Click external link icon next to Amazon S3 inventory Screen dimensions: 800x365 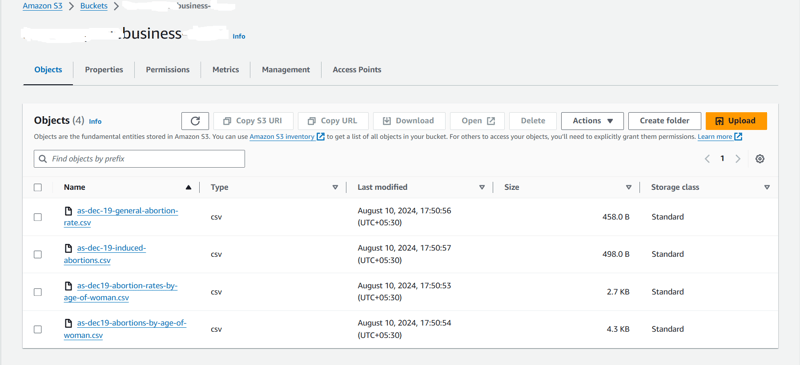(x=320, y=137)
